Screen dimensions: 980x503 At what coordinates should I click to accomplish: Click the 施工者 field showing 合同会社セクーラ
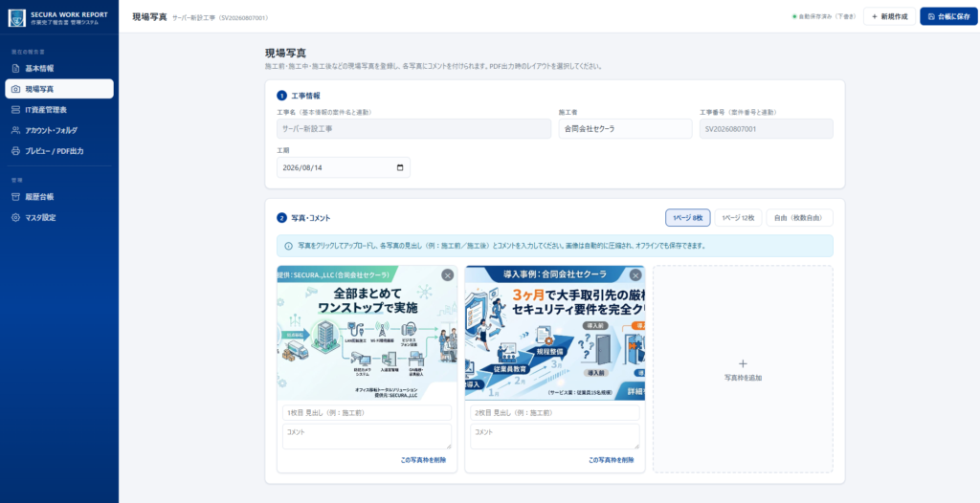(x=625, y=129)
